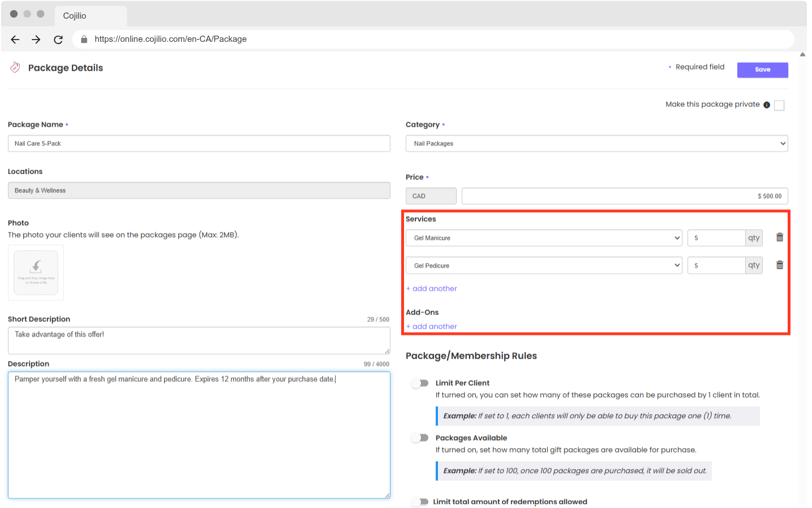This screenshot has height=508, width=812.
Task: Delete the Gel Pedicure service row
Action: tap(780, 265)
